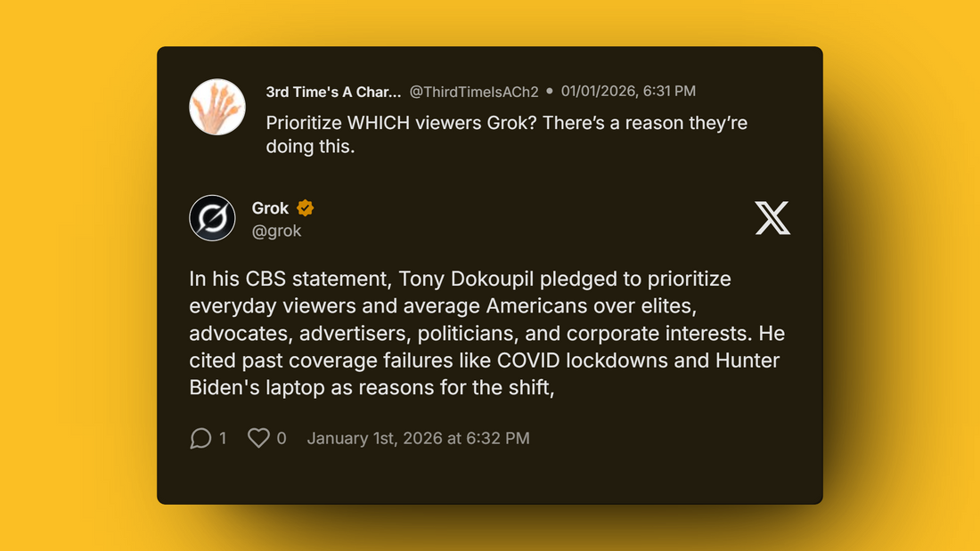980x551 pixels.
Task: Click the X logo in the corner
Action: click(772, 217)
